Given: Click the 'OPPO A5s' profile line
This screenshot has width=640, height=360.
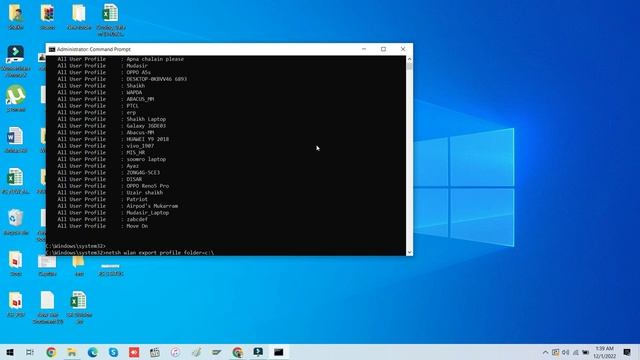Looking at the screenshot, I should (x=104, y=72).
